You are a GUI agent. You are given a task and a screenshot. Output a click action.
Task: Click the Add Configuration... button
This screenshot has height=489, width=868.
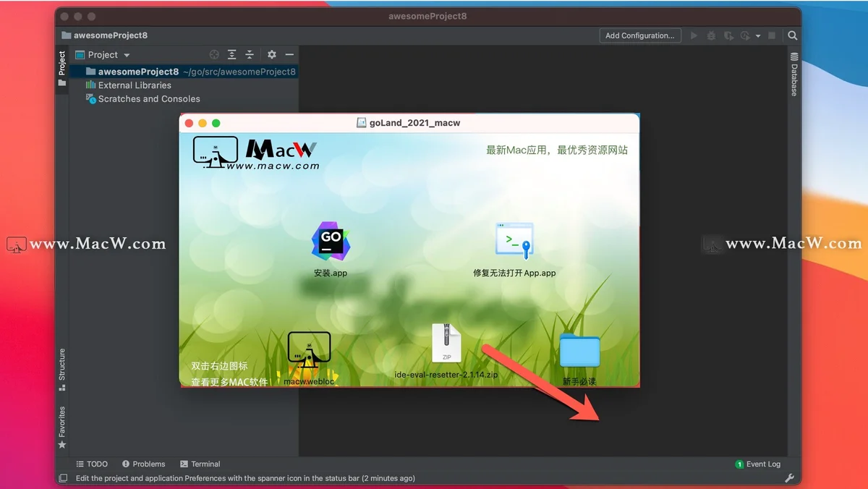coord(640,35)
